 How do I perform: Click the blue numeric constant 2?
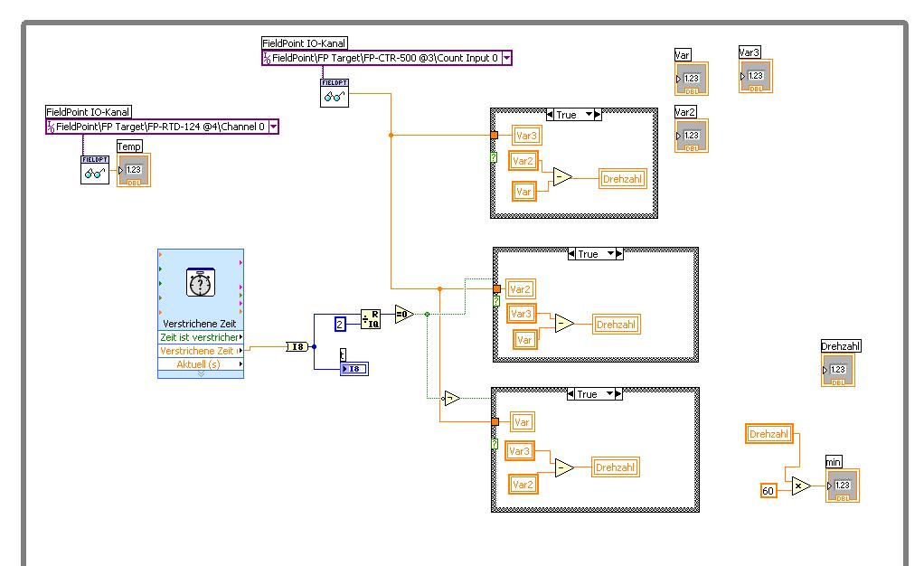(339, 325)
